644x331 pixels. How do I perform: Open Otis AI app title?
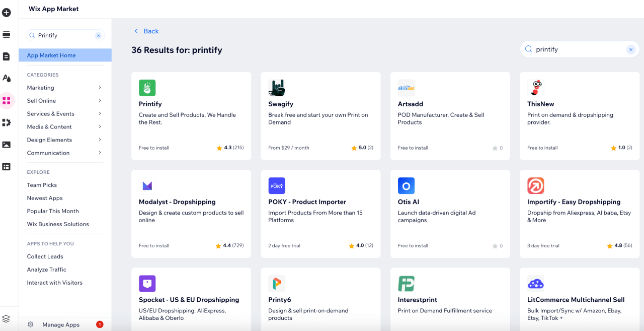[409, 202]
